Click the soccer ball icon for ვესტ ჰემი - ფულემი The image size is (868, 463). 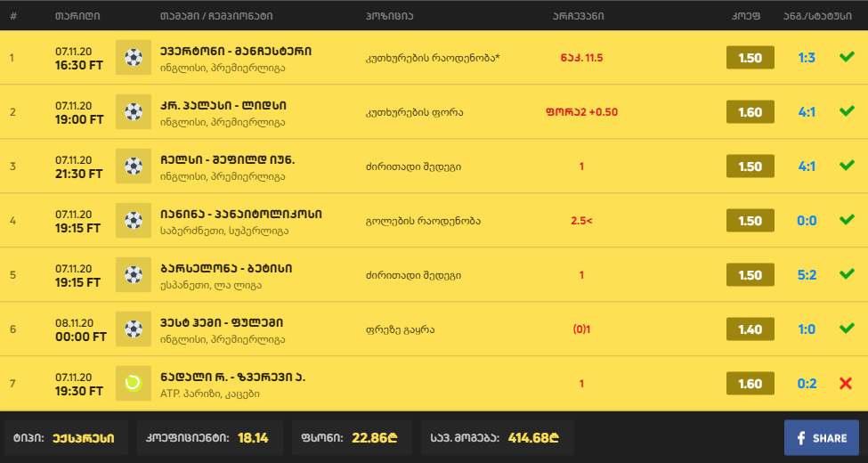coord(134,329)
